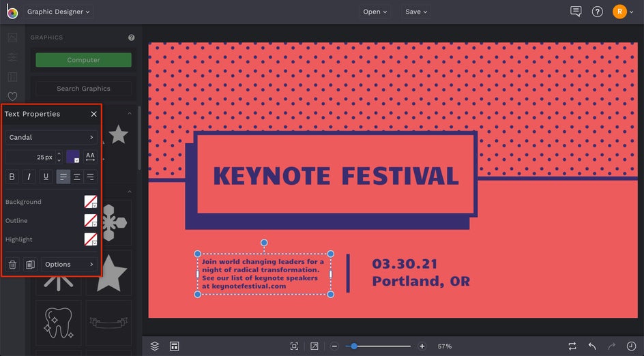Open the Image Manager sidebar icon
This screenshot has width=644, height=356.
[12, 38]
